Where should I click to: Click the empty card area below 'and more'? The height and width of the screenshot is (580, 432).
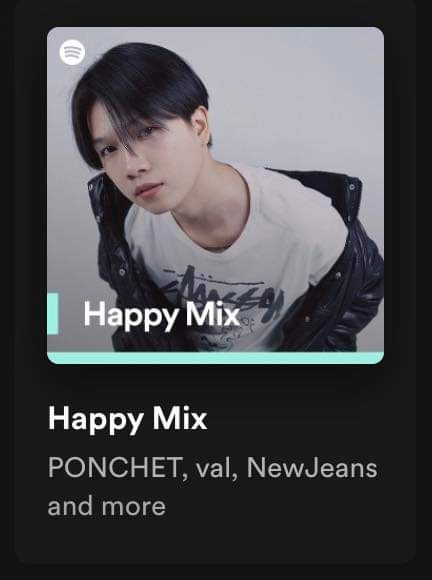(x=215, y=540)
